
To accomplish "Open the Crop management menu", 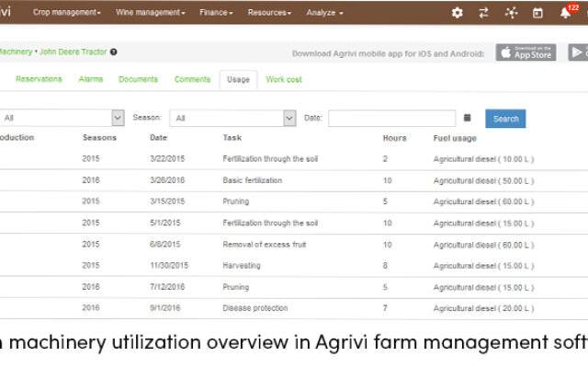I will click(67, 12).
